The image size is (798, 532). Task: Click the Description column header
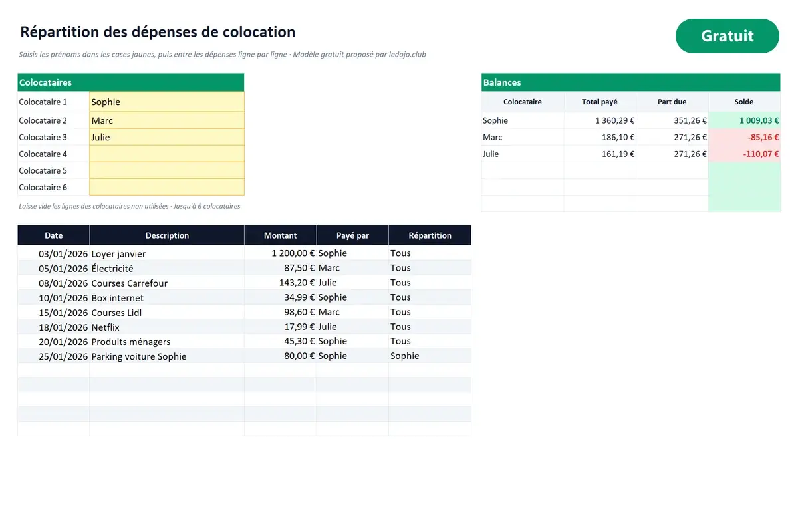167,235
